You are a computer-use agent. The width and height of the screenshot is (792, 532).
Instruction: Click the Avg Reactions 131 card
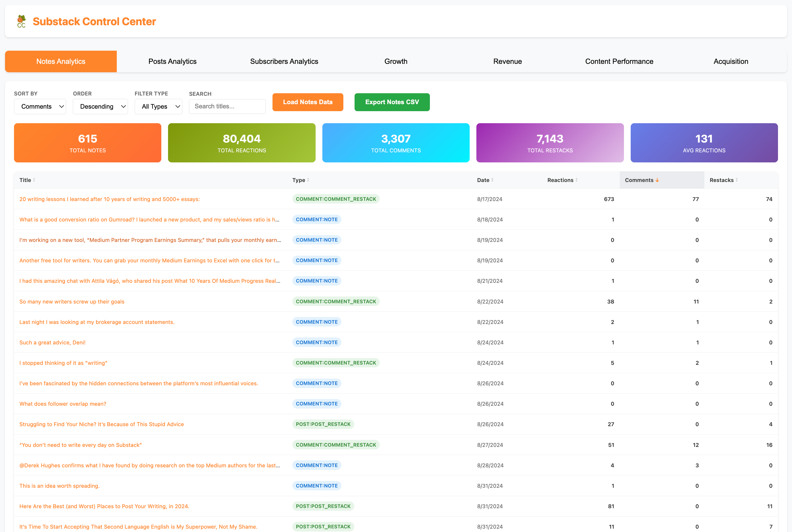(704, 143)
